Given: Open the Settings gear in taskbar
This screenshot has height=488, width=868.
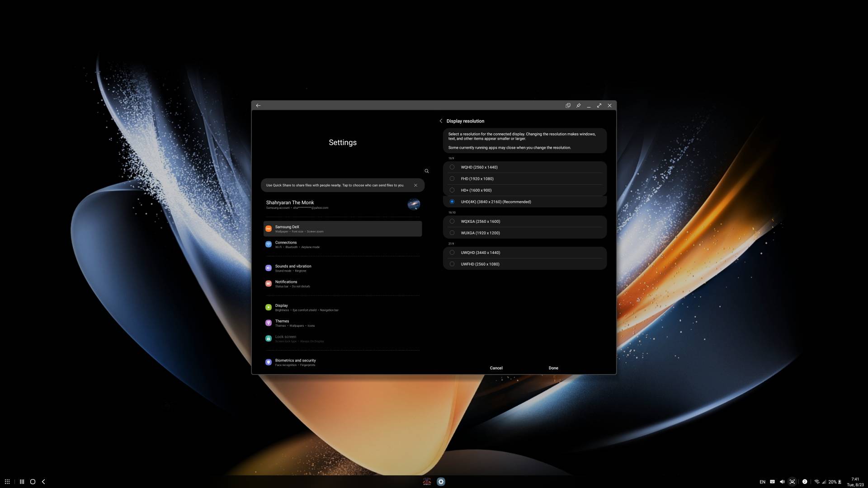Looking at the screenshot, I should pyautogui.click(x=441, y=482).
